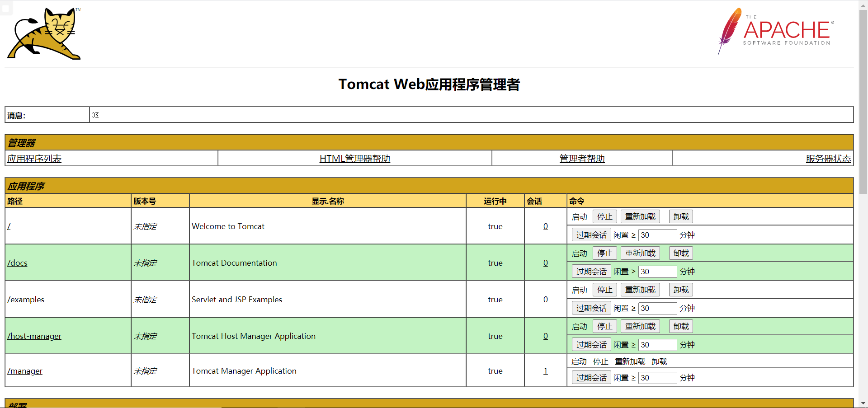The width and height of the screenshot is (868, 408).
Task: Click the Tomcat cat logo
Action: 44,33
